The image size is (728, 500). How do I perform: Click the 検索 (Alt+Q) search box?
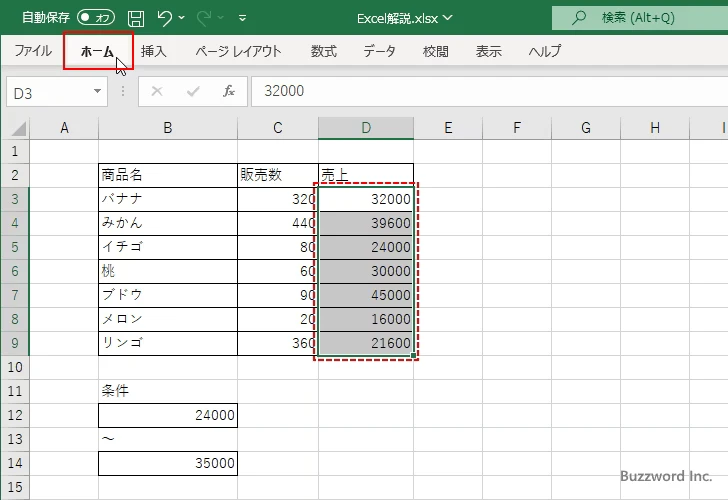click(x=640, y=18)
